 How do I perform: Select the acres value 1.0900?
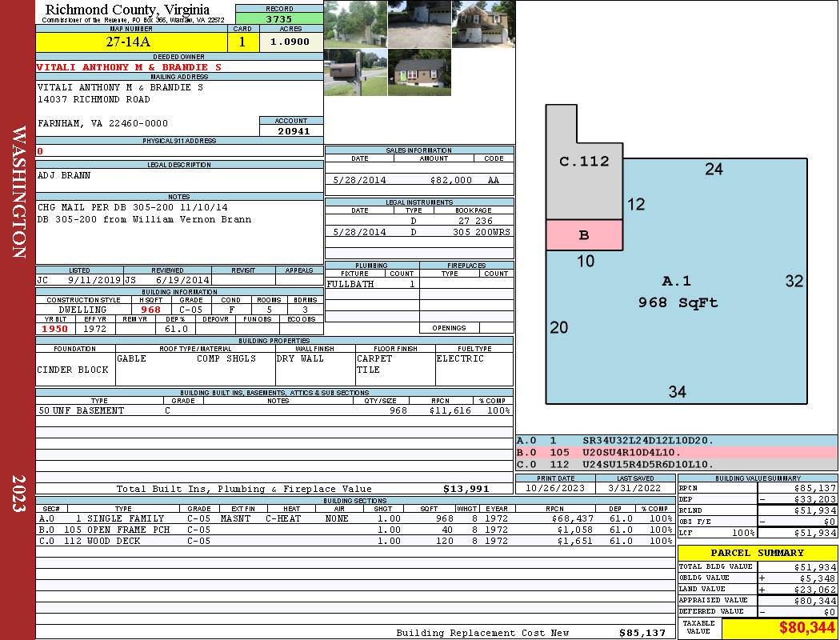click(291, 42)
